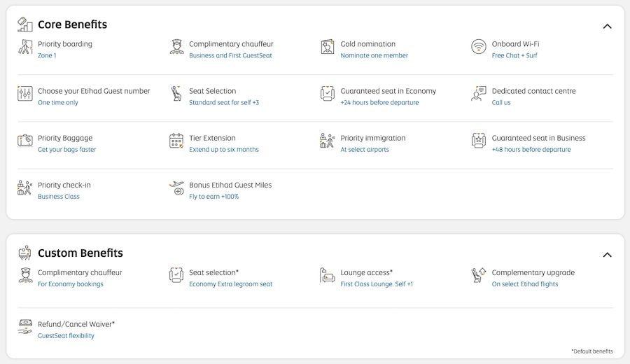This screenshot has width=630, height=364.
Task: Click the Dedicated contact centre icon
Action: point(479,94)
